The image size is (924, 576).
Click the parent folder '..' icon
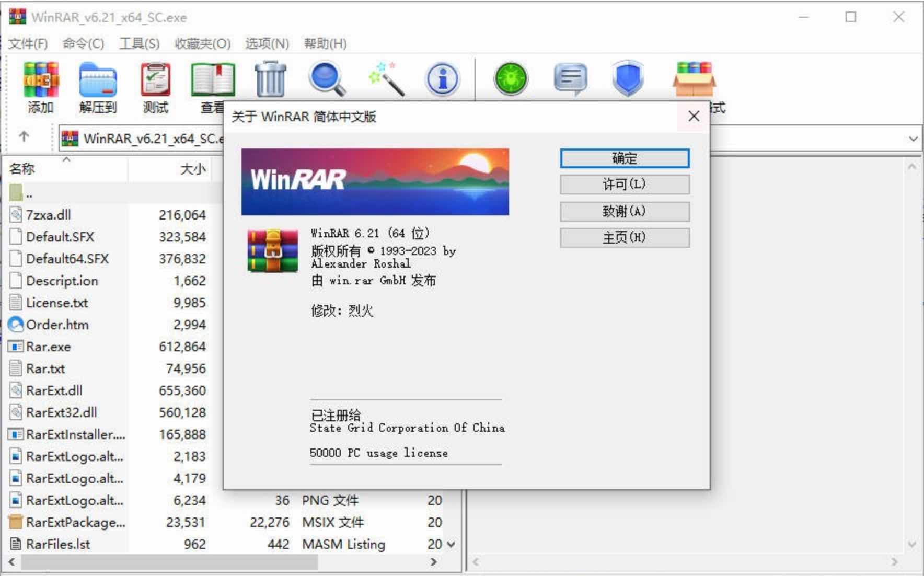[16, 193]
